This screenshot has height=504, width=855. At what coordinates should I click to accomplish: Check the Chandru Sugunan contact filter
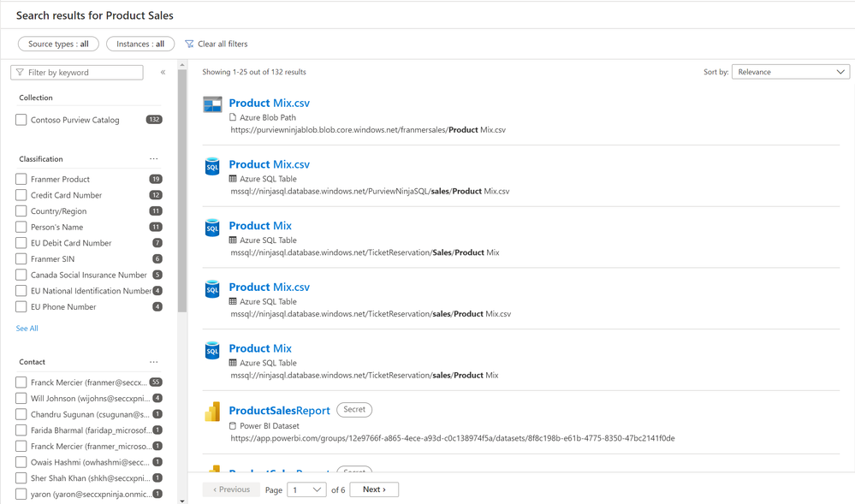click(x=21, y=414)
